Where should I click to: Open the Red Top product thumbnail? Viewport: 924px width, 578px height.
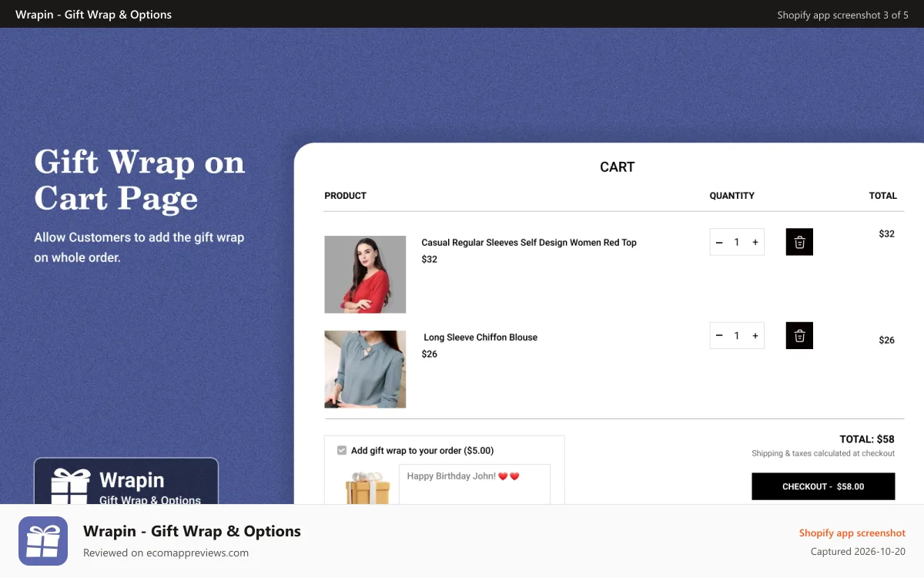pyautogui.click(x=365, y=274)
